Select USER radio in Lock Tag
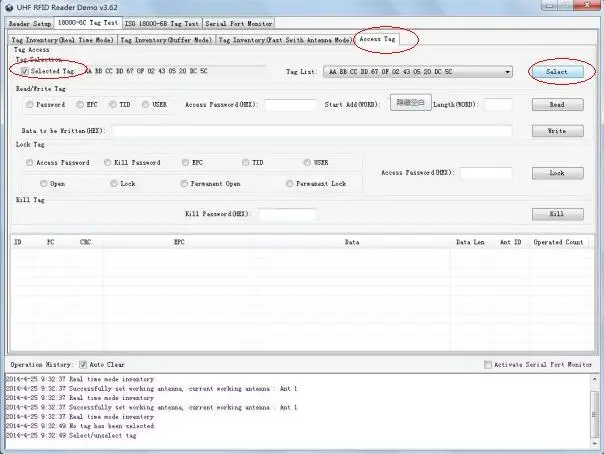This screenshot has height=454, width=604. tap(307, 163)
